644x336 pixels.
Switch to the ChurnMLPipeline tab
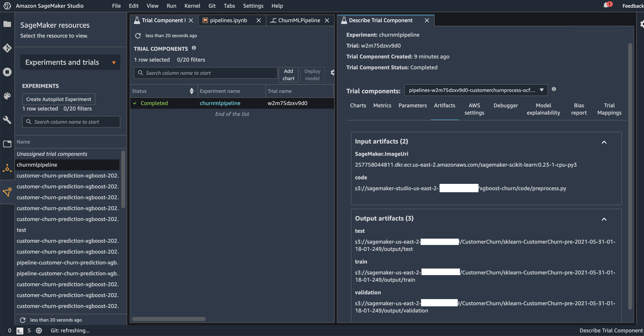click(299, 20)
